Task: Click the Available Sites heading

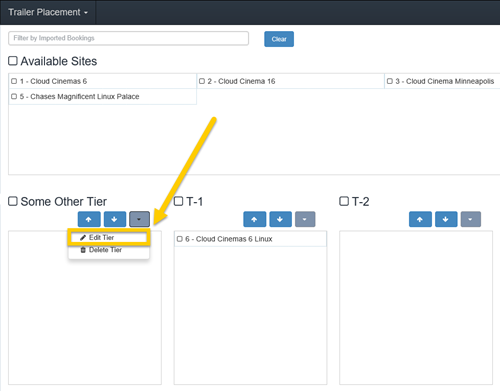Action: click(59, 61)
